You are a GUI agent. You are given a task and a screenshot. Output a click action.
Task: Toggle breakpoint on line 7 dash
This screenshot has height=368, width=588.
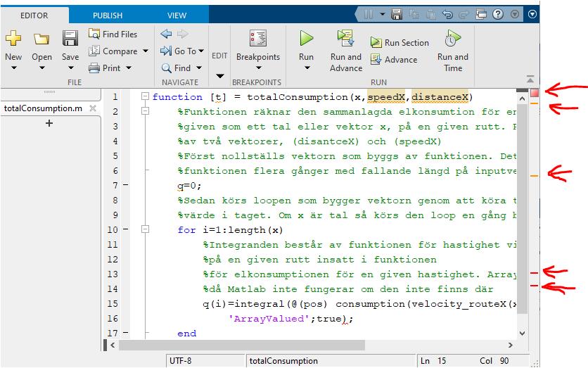[125, 186]
